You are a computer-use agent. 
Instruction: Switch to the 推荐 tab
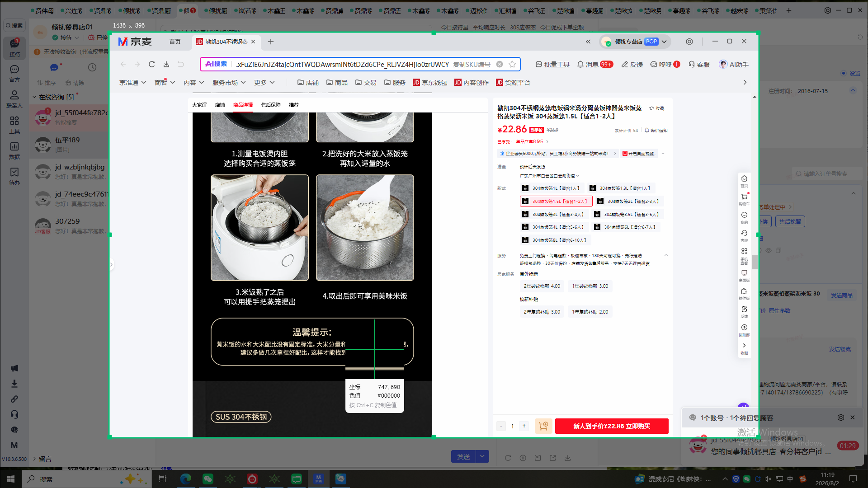(x=294, y=105)
